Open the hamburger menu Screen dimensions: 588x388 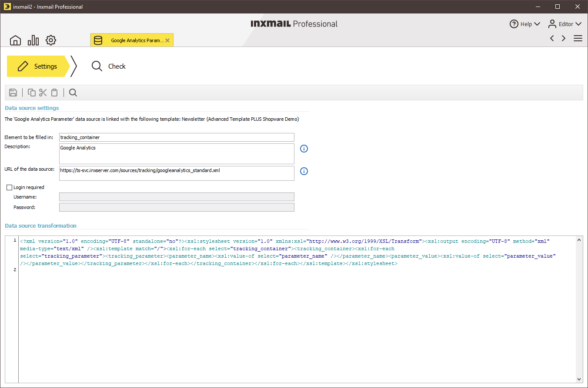tap(578, 38)
